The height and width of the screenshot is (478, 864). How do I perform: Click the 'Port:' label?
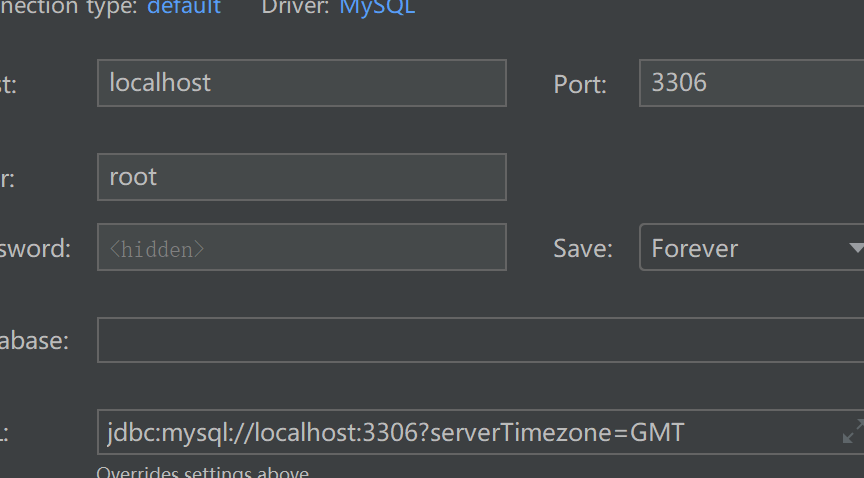pos(580,85)
